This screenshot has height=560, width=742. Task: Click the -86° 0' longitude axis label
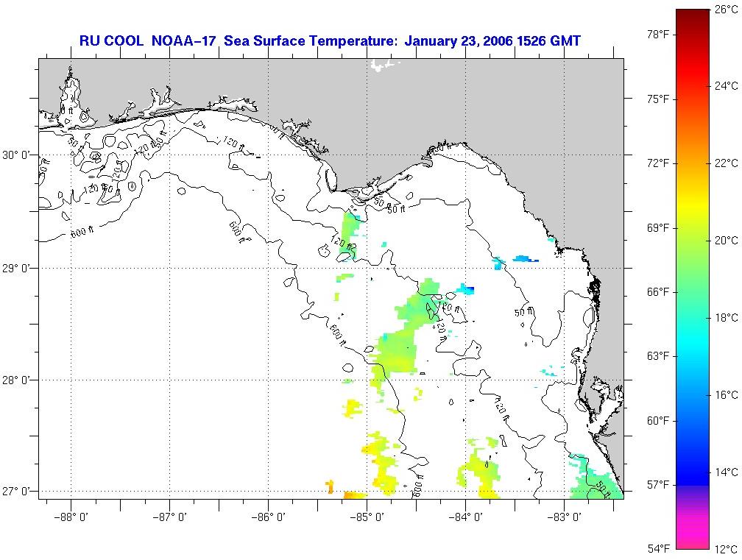point(269,517)
